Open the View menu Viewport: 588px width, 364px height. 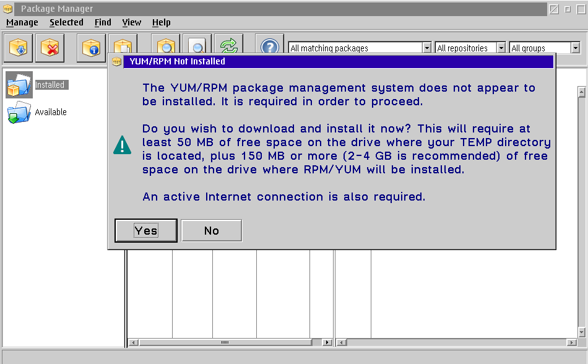coord(132,22)
